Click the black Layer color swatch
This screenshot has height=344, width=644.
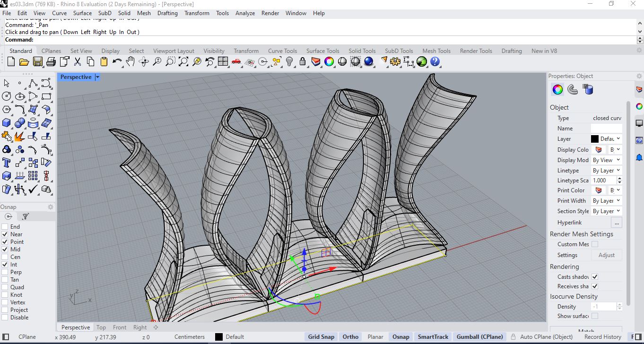(595, 139)
